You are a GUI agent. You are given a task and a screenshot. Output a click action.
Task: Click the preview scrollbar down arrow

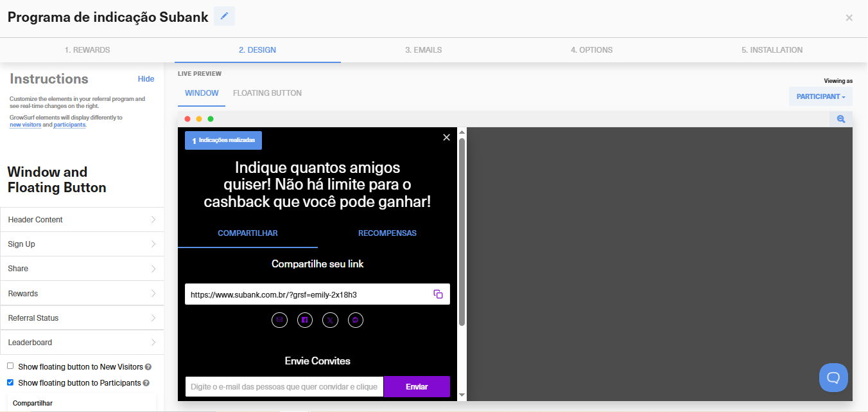[x=462, y=395]
